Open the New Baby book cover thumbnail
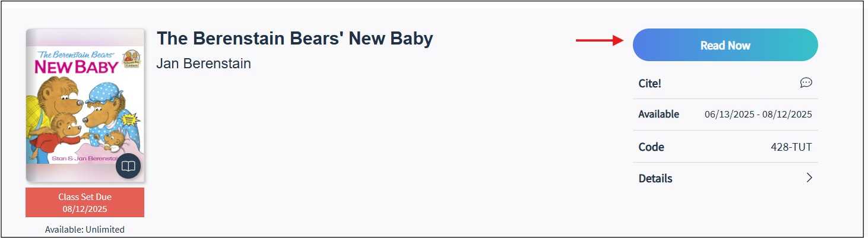Viewport: 868px width, 238px height. click(x=85, y=105)
